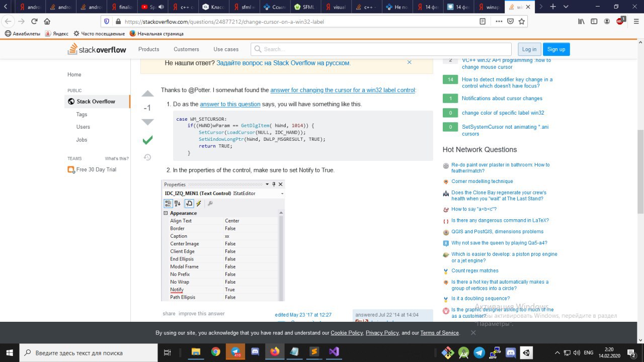Focus the Stack Overflow search box
644x362 pixels.
click(x=381, y=49)
